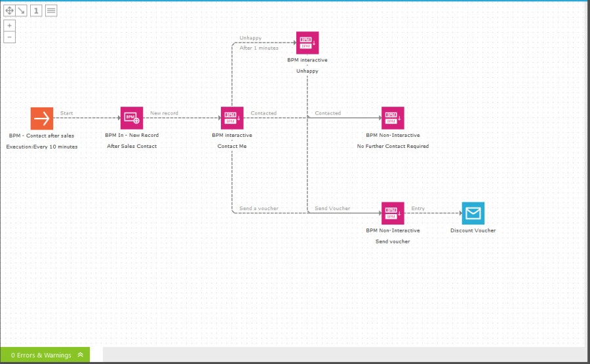Select the BPM In New Record node
Viewport: 590px width, 364px height.
[x=131, y=118]
